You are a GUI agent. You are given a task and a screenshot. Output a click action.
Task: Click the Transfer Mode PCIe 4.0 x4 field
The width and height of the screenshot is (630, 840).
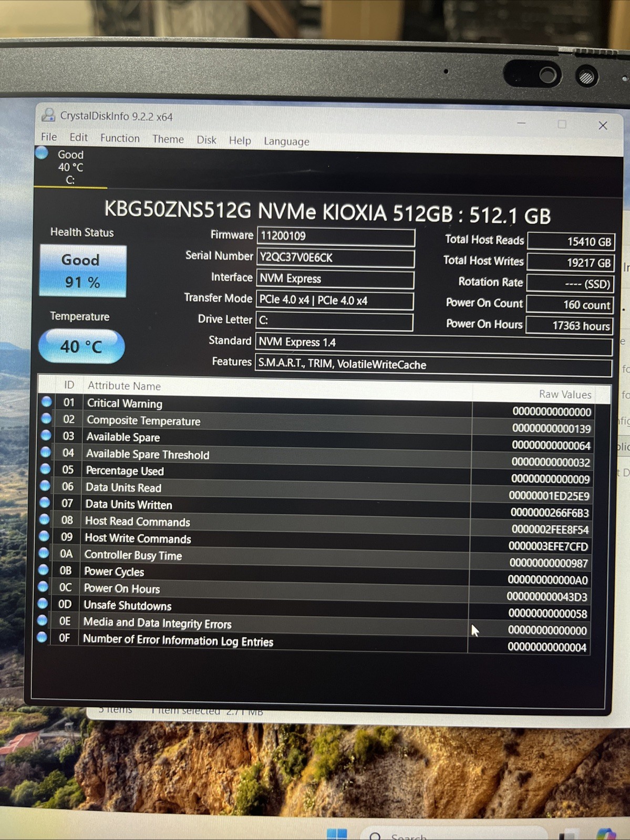[x=335, y=300]
